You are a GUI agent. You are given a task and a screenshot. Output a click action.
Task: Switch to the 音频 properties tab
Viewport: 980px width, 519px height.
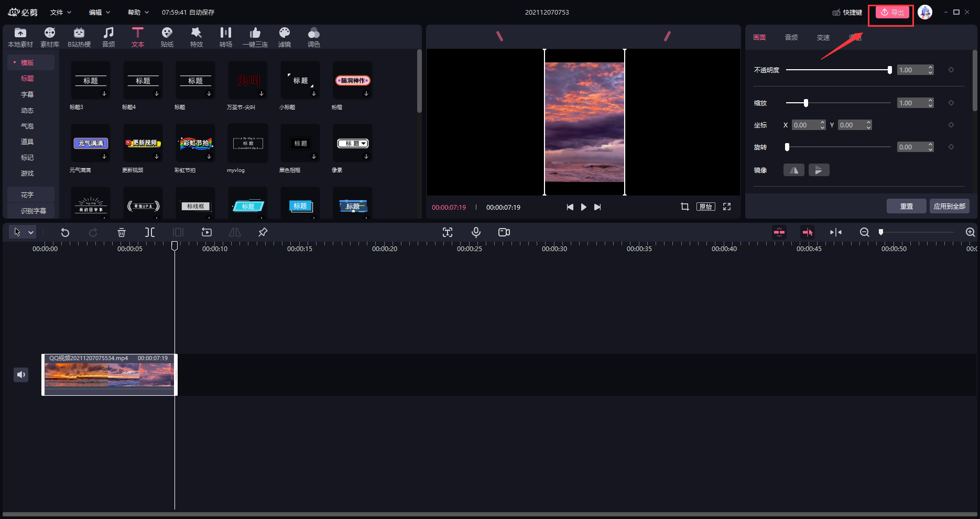[x=791, y=37]
